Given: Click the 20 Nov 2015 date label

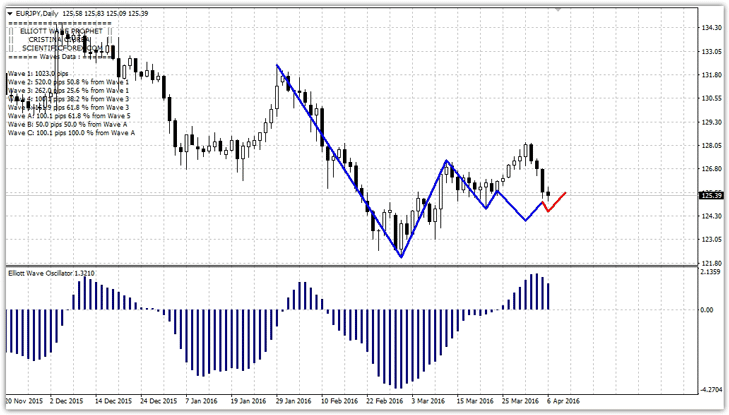Looking at the screenshot, I should (23, 400).
